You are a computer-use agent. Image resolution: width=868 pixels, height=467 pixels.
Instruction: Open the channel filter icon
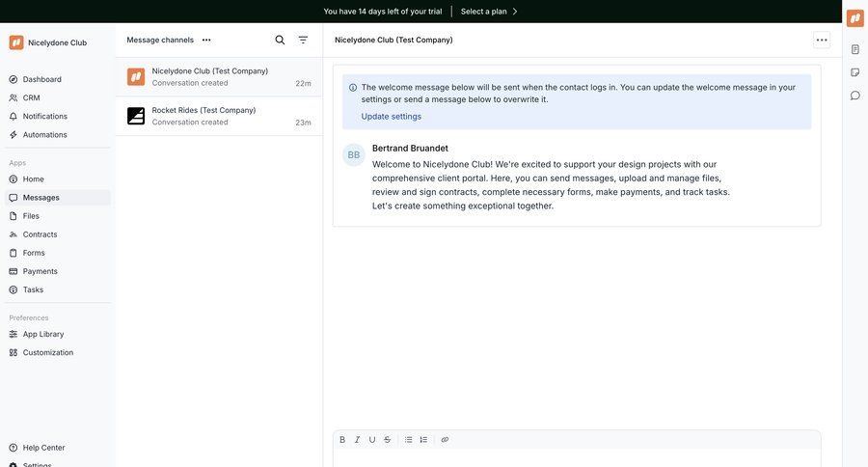pos(303,40)
